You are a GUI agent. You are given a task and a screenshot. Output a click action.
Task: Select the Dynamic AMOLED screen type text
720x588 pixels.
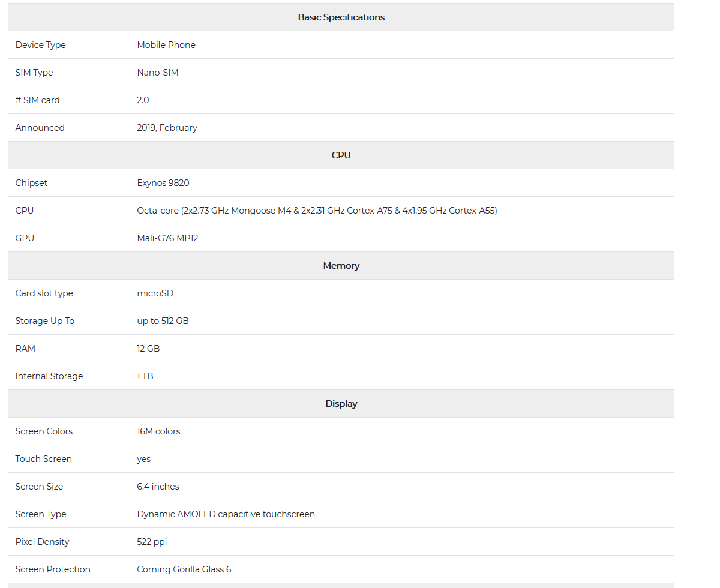[226, 514]
